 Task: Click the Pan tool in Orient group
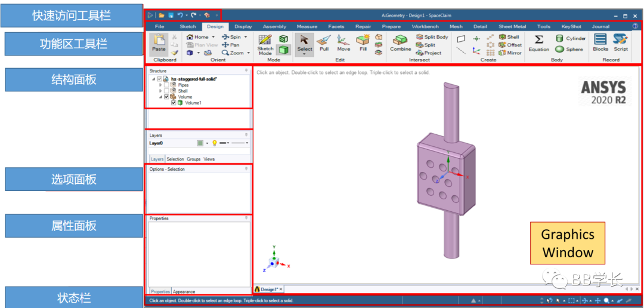230,45
